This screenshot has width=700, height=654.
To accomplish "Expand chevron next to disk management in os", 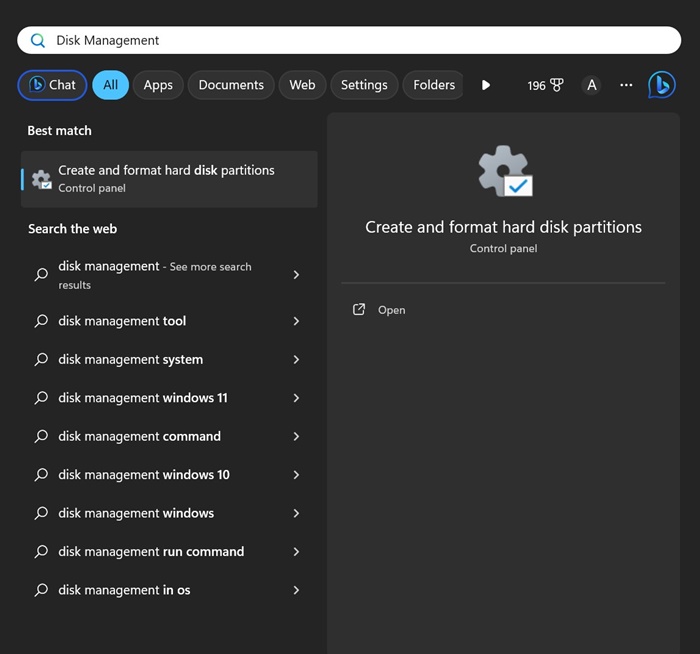I will (x=296, y=590).
